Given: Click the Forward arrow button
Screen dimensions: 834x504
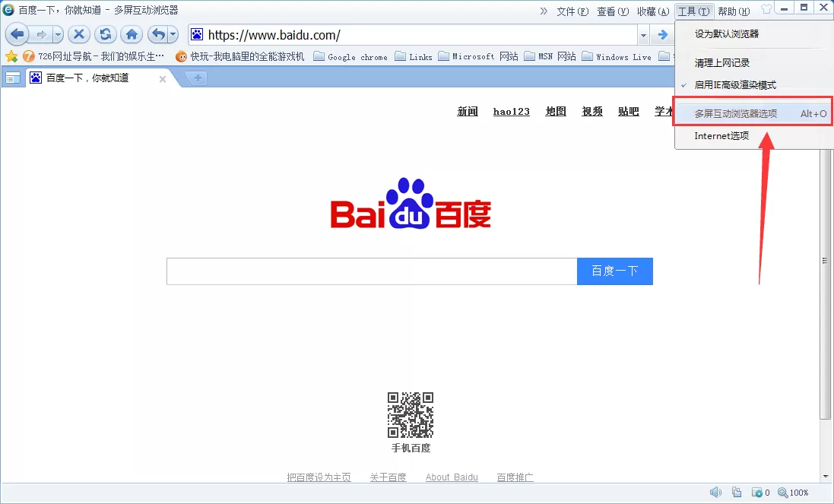Looking at the screenshot, I should tap(40, 35).
